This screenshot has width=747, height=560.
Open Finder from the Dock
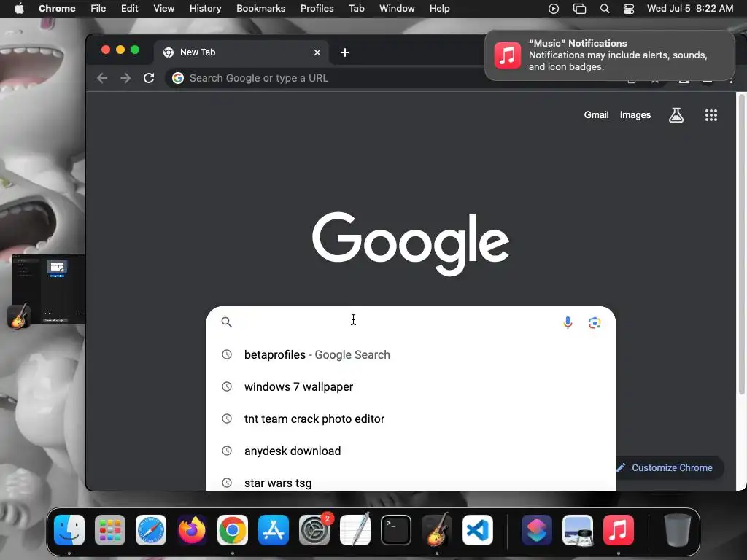[x=69, y=530]
